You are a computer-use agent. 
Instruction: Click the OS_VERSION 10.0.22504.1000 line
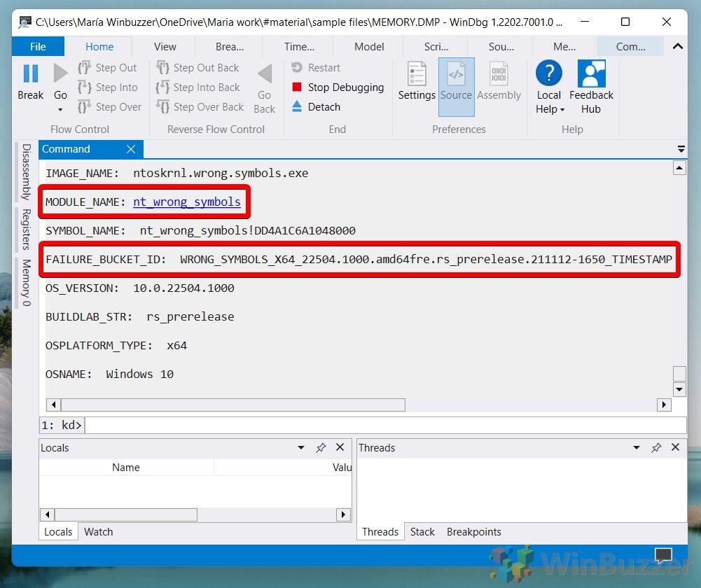coord(140,288)
